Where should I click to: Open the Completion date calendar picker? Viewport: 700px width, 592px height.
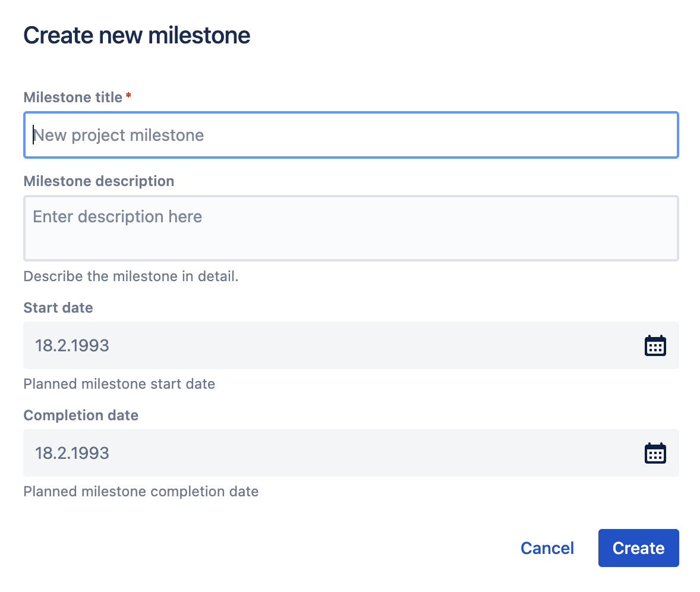(655, 453)
